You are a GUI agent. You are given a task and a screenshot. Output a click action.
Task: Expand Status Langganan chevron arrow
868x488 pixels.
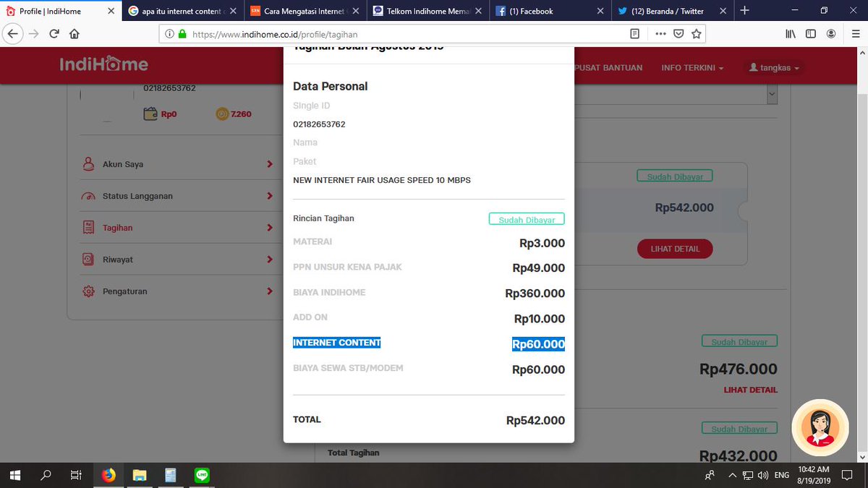[x=270, y=196]
